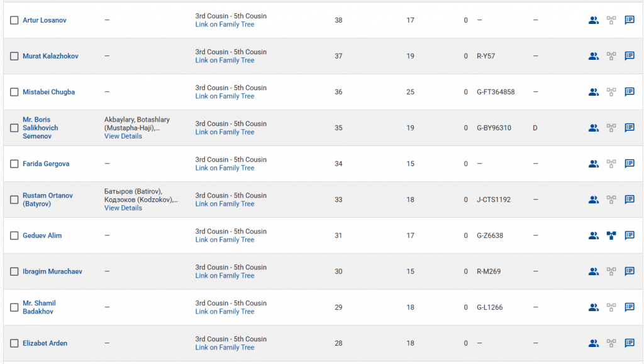This screenshot has height=364, width=644.
Task: Click family tree icon in Rustam Ortanov row
Action: (x=611, y=200)
